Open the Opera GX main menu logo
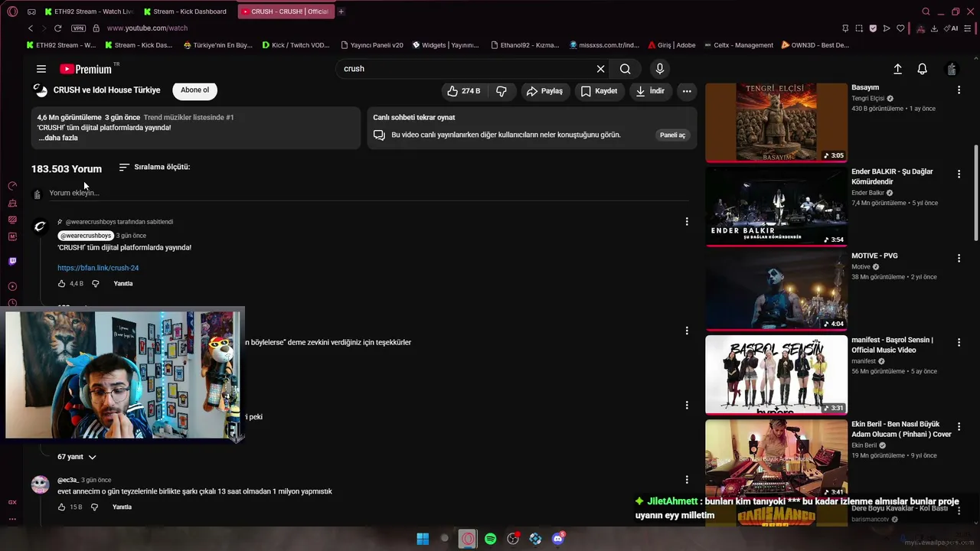 (x=12, y=11)
